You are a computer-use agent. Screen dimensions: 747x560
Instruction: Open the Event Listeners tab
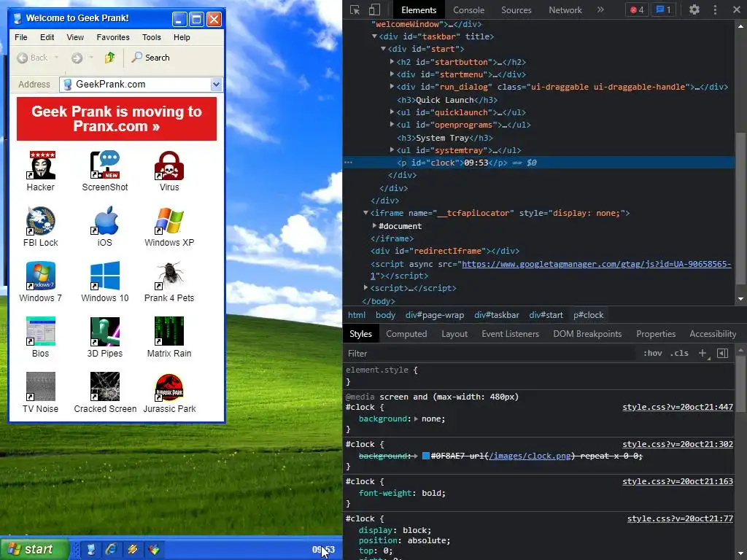[510, 334]
